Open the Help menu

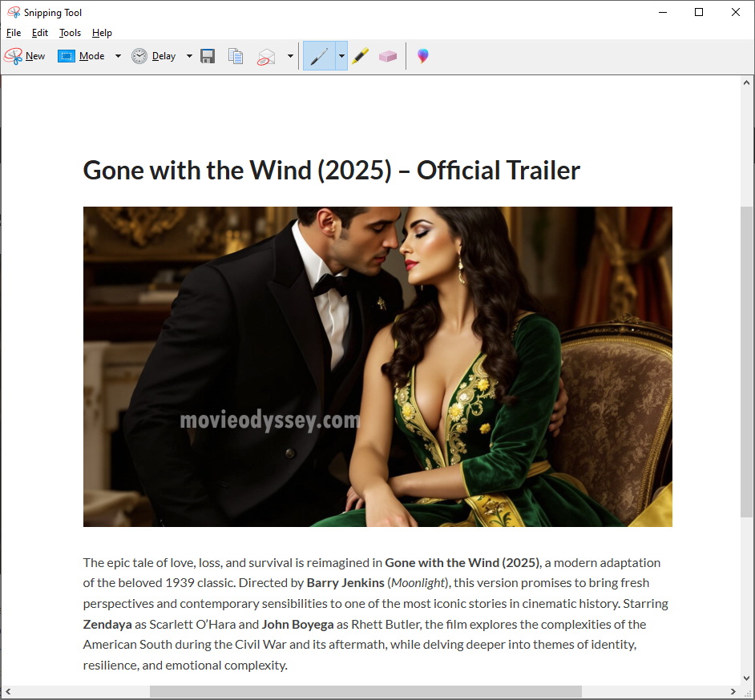(x=102, y=33)
